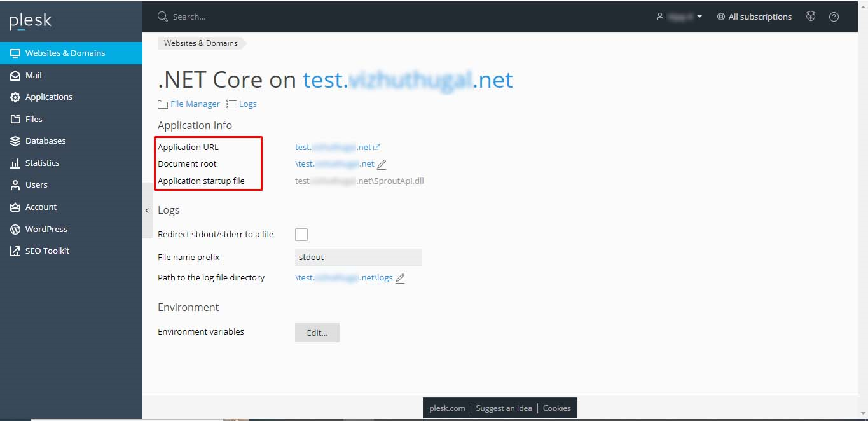The width and height of the screenshot is (868, 421).
Task: Click the Plesk logo
Action: (x=31, y=22)
